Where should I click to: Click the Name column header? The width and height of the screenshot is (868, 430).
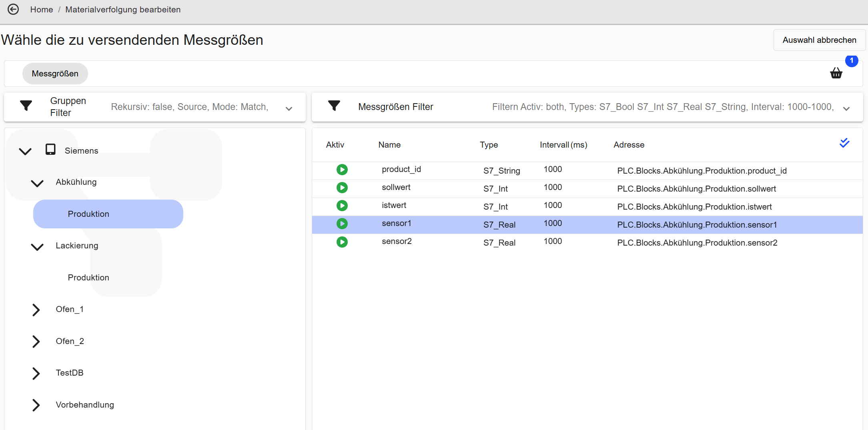[x=389, y=145]
